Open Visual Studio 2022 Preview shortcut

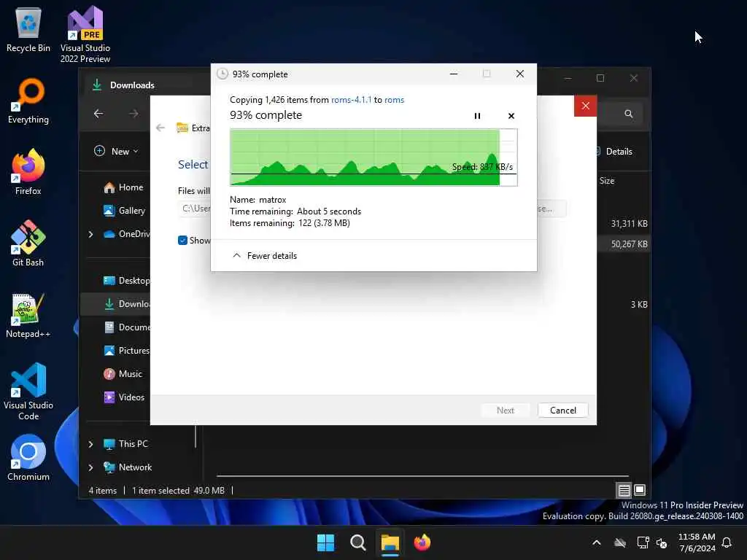(x=85, y=34)
